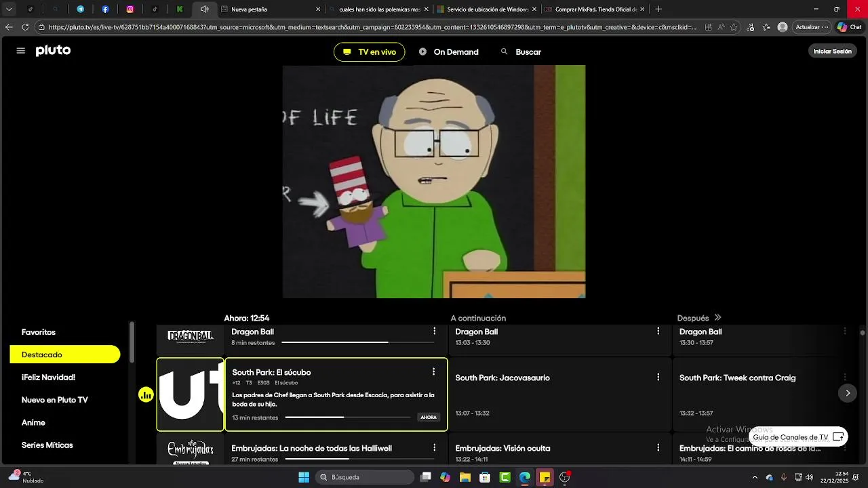Advance the guide with the right arrow
The image size is (868, 488).
click(x=848, y=393)
